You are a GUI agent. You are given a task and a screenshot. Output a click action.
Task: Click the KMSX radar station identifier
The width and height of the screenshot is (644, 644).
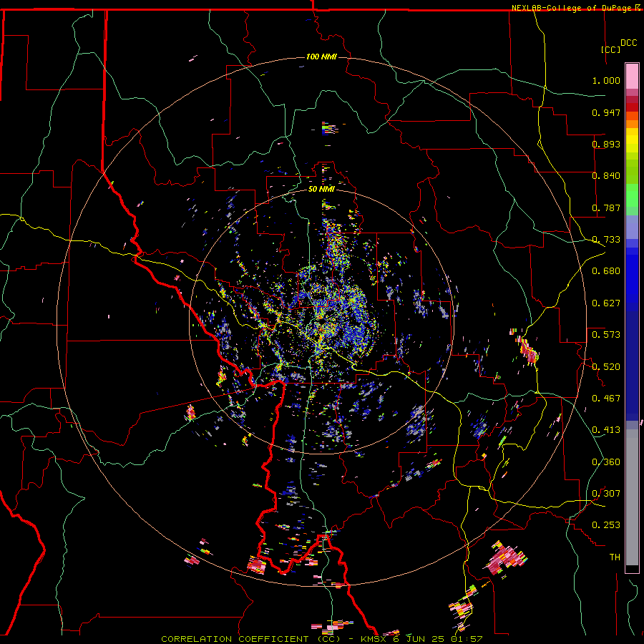tap(374, 639)
